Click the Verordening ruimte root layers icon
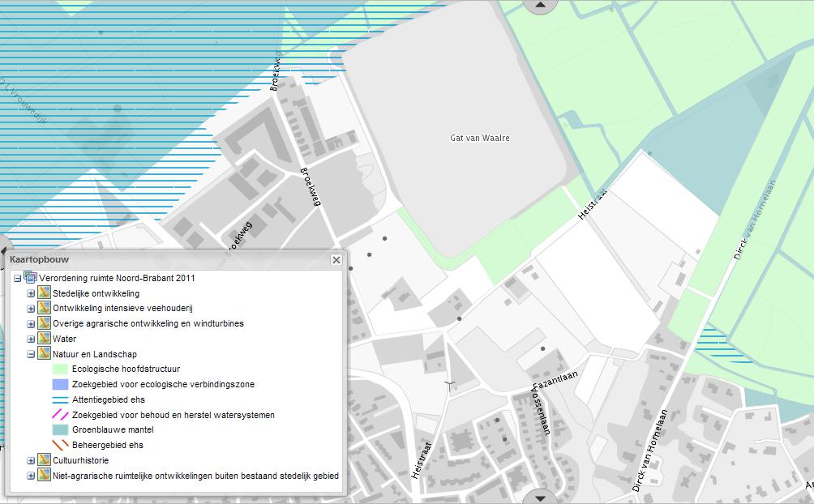 31,278
